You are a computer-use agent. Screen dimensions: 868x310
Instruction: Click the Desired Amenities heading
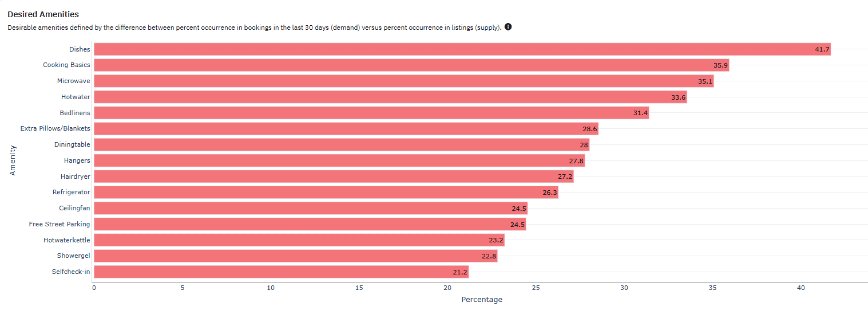pos(43,14)
